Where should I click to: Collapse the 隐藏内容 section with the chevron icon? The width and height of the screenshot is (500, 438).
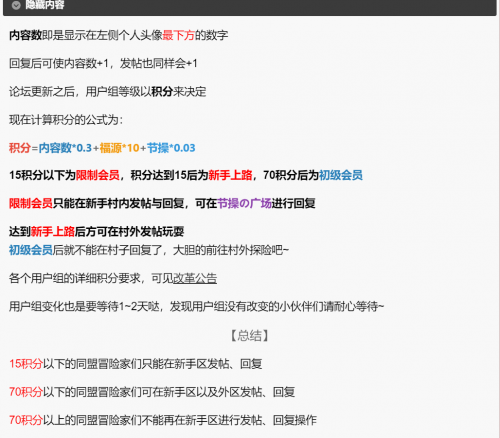coord(16,5)
